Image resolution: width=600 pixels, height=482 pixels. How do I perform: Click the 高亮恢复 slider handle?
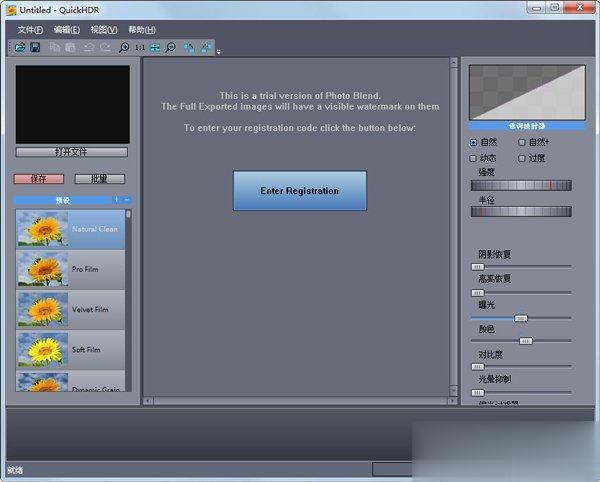[477, 293]
